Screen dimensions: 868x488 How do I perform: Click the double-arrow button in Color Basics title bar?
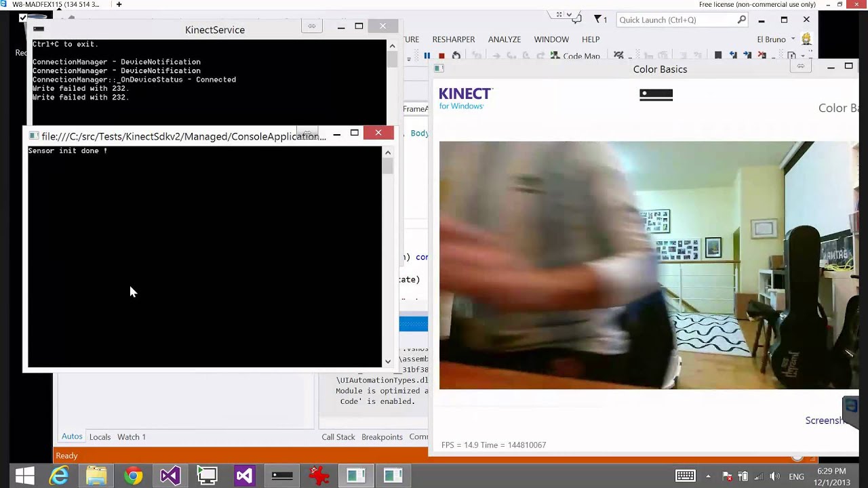tap(801, 66)
